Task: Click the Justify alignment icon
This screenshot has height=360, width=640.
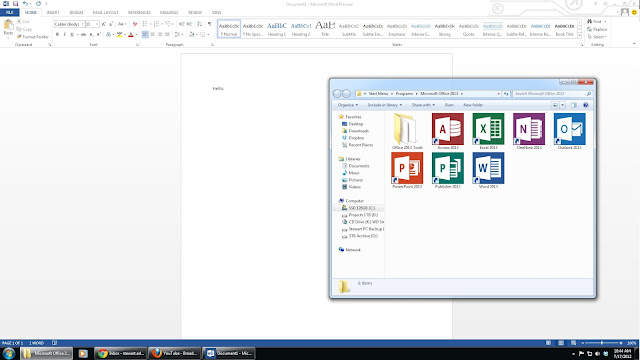Action: [167, 35]
